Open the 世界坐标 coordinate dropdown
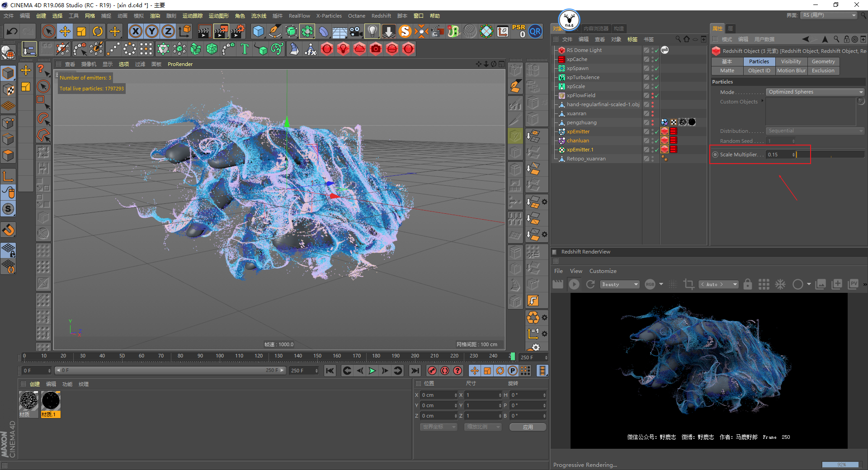868x470 pixels. pyautogui.click(x=439, y=427)
